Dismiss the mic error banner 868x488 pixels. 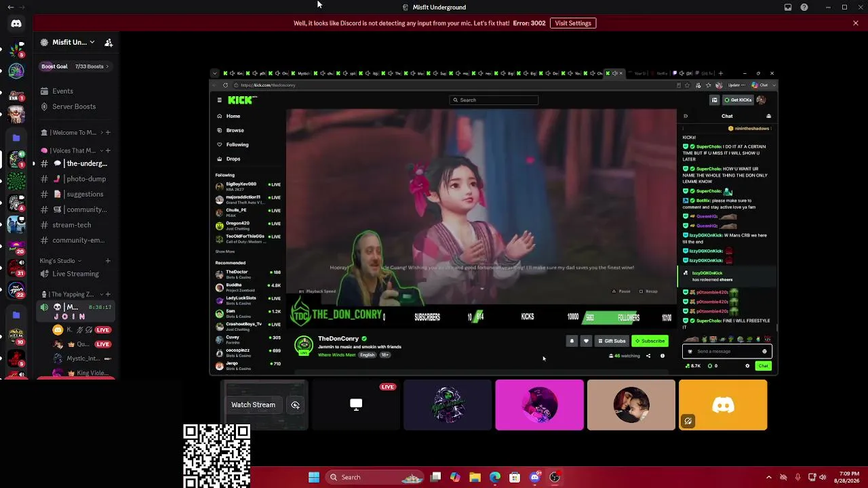pos(856,23)
